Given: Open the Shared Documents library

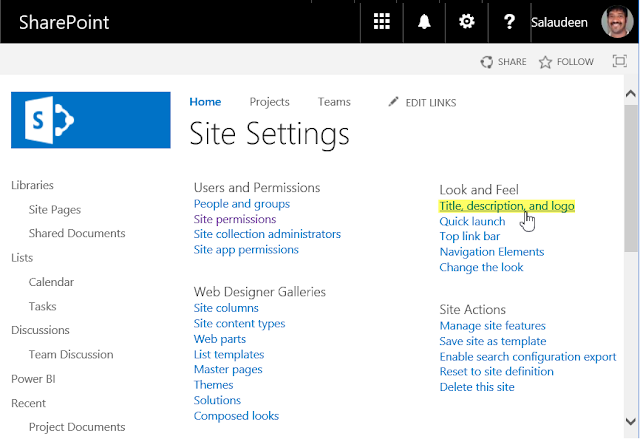Looking at the screenshot, I should point(77,233).
